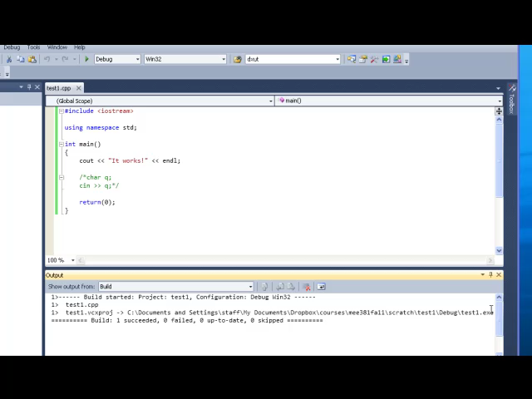Screen dimensions: 532x399
Task: Open the Tools menu
Action: [x=33, y=47]
